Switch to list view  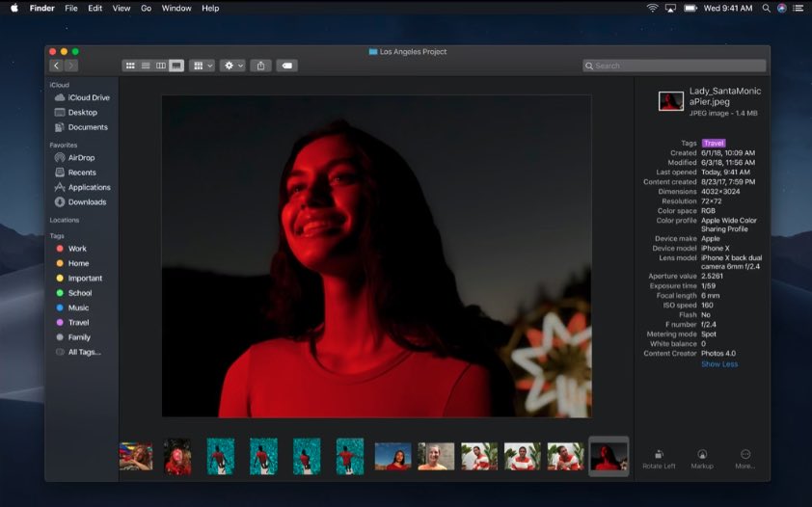pos(146,66)
